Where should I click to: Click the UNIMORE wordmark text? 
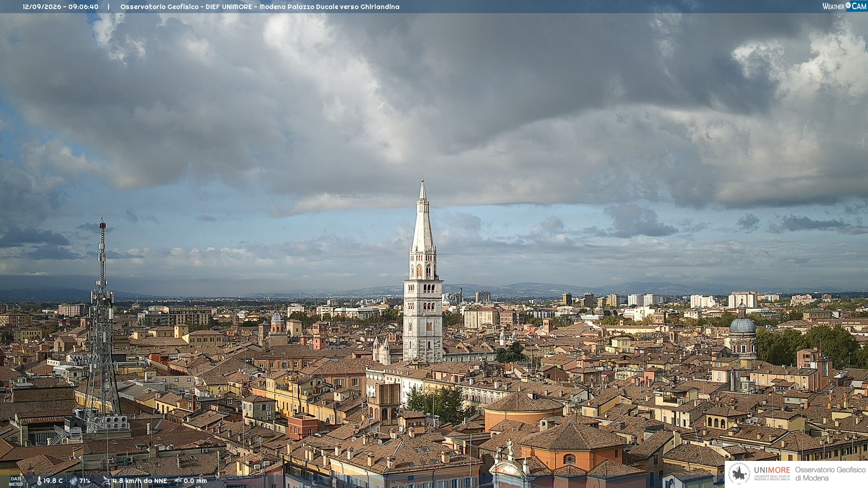coord(772,470)
